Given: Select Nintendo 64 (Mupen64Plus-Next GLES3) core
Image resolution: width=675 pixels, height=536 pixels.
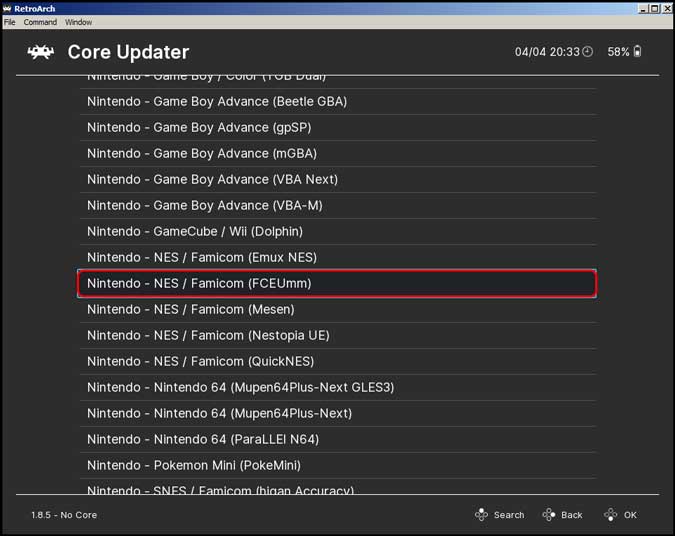Looking at the screenshot, I should tap(338, 387).
